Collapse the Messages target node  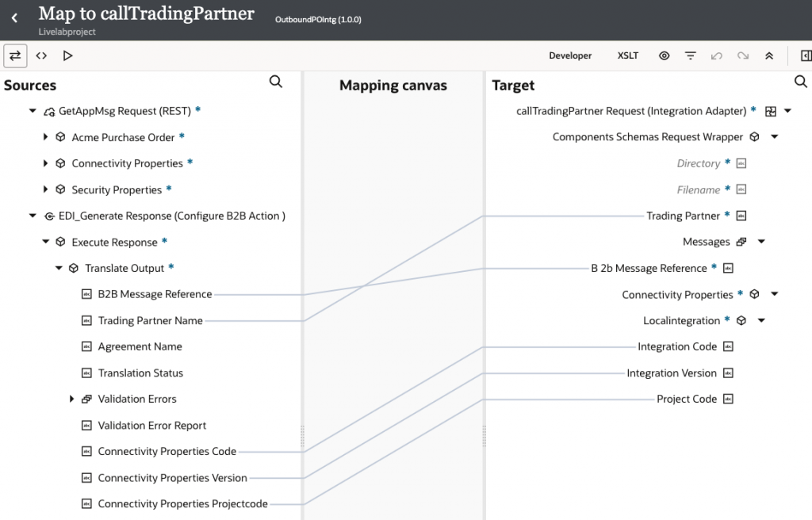tap(761, 242)
